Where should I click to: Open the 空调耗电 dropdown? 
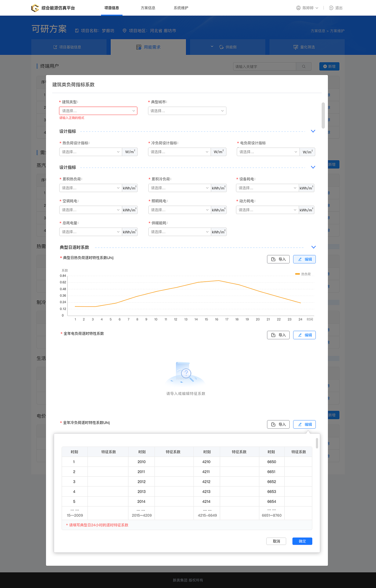point(90,210)
